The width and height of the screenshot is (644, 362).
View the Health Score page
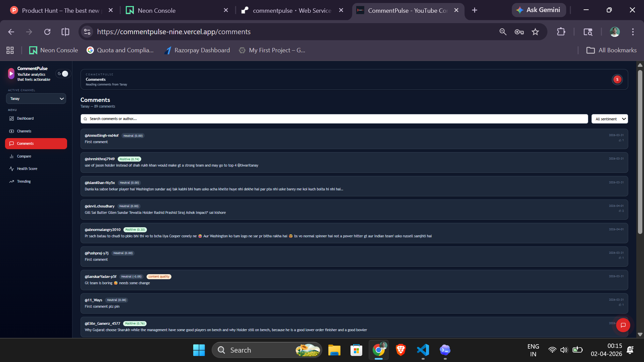(x=27, y=169)
